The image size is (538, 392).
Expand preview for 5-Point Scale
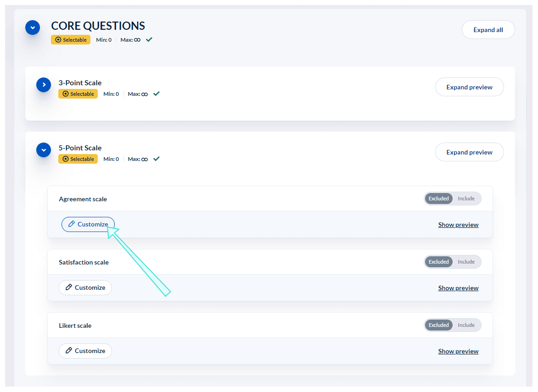[469, 152]
